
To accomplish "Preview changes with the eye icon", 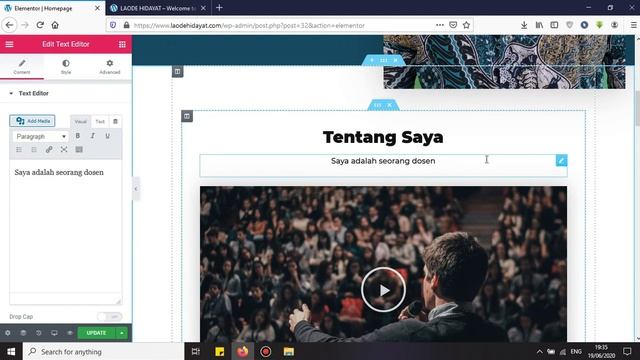I will 70,333.
